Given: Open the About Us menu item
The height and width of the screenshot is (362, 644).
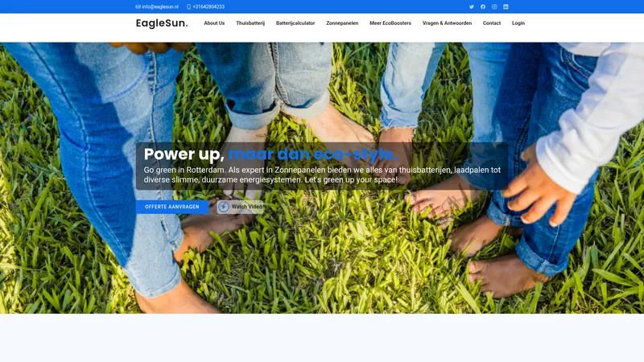Looking at the screenshot, I should coord(214,23).
